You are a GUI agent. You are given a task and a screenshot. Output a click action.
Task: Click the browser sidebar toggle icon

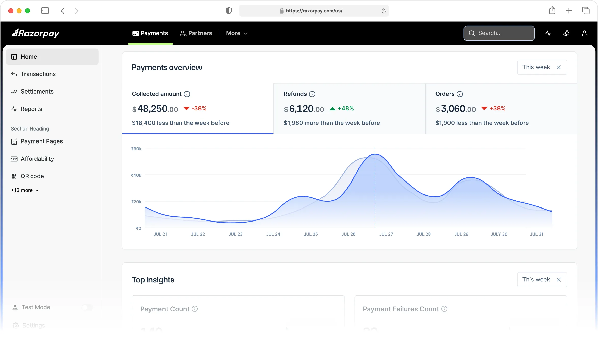(x=45, y=11)
